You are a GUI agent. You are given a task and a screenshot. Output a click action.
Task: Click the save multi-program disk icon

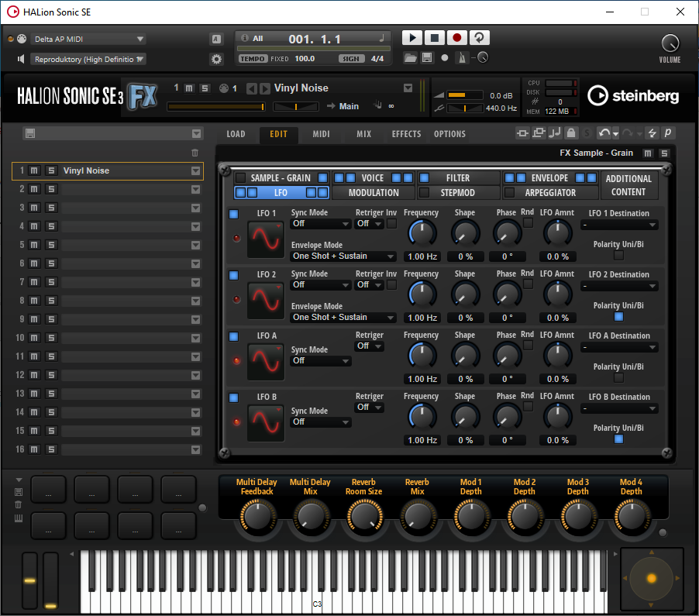coord(30,133)
